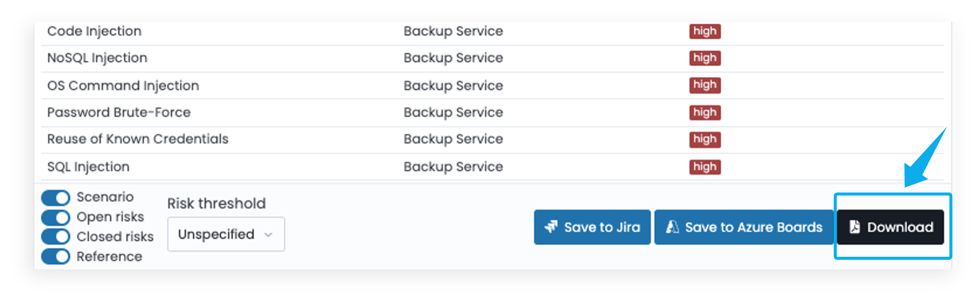
Task: Click Backup Service in Code Injection row
Action: pos(453,31)
